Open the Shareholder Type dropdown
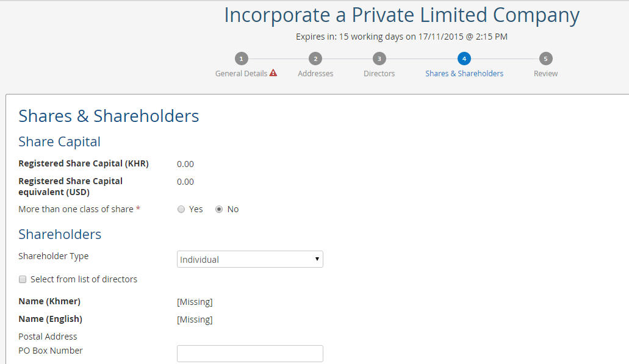The height and width of the screenshot is (364, 629). pyautogui.click(x=250, y=259)
